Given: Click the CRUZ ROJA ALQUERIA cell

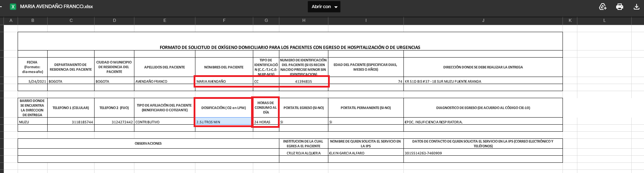Looking at the screenshot, I should tap(304, 153).
